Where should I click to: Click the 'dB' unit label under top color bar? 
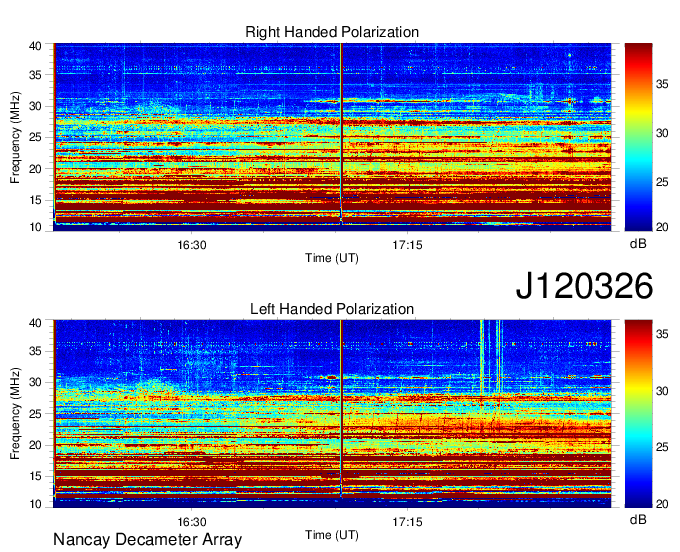click(638, 244)
